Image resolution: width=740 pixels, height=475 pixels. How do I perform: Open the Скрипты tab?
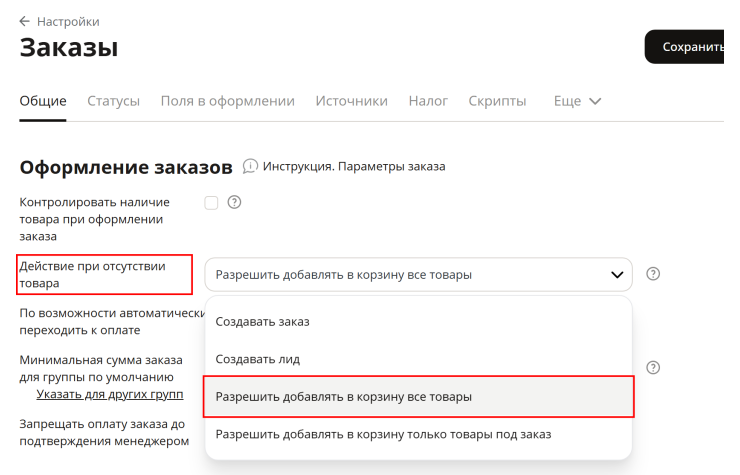pos(497,101)
